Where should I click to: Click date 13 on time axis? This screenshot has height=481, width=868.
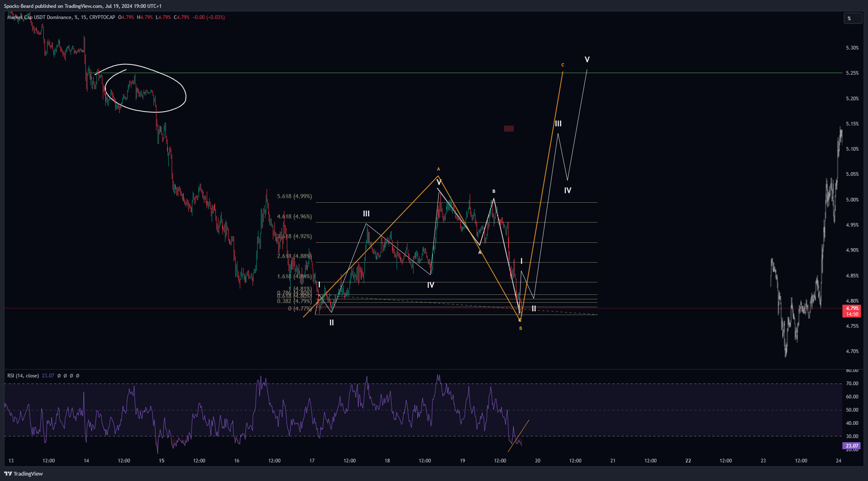click(11, 461)
